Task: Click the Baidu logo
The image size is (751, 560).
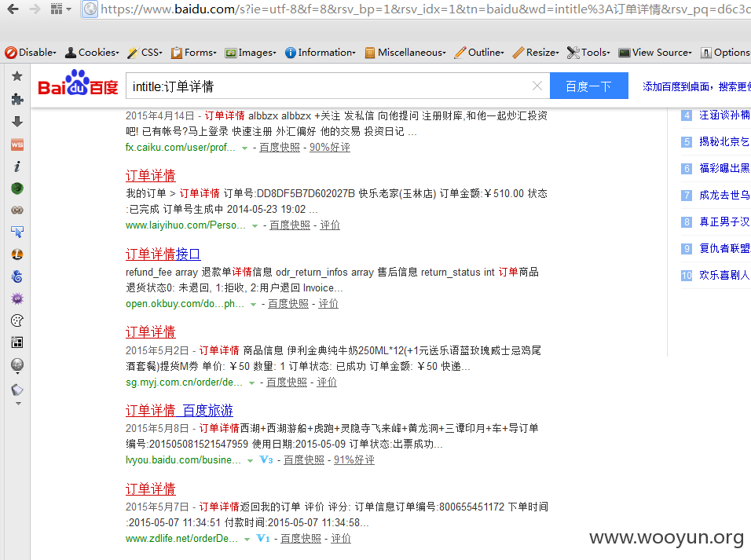Action: [78, 83]
